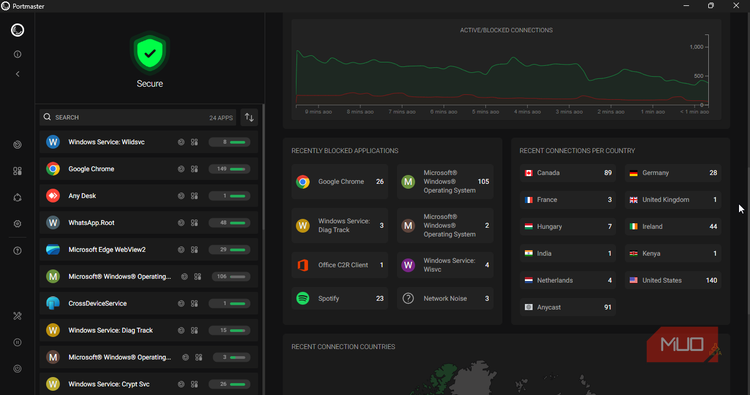This screenshot has height=395, width=750.
Task: Open blocked Windows Service: Wisvc card
Action: (x=445, y=265)
